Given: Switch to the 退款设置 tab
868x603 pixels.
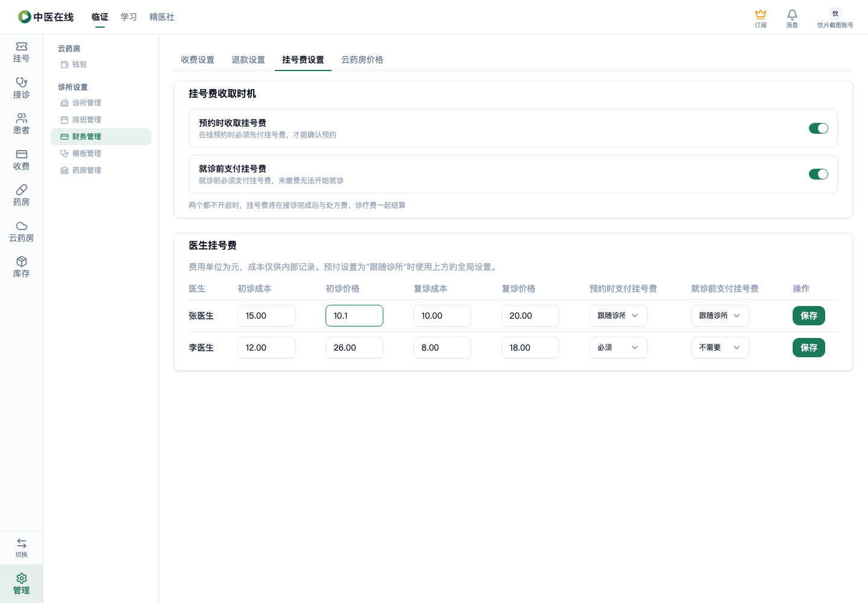Looking at the screenshot, I should [x=248, y=60].
